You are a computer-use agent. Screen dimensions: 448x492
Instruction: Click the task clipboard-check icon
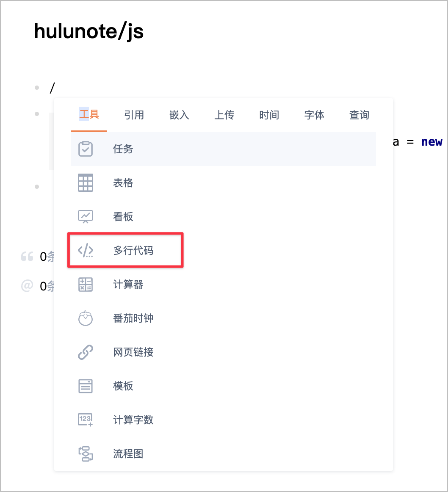click(86, 149)
